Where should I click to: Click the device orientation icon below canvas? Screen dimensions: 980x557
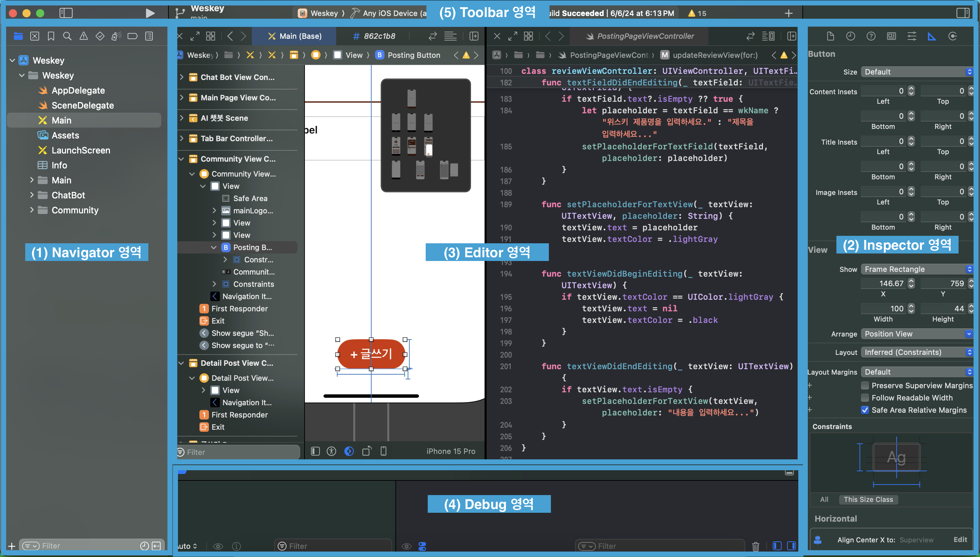pos(366,452)
